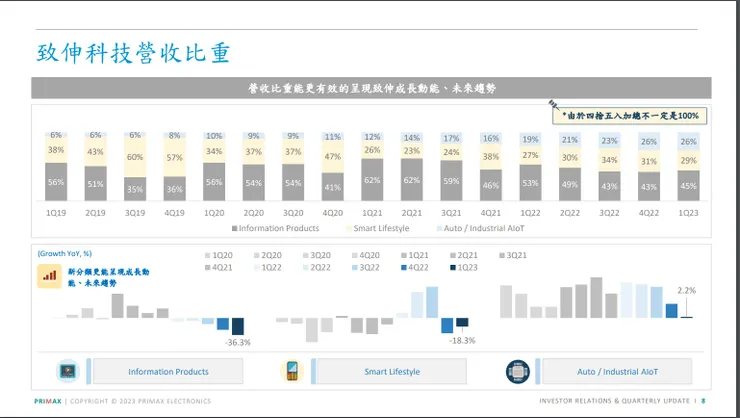
Task: Click the 17% blue segment in 3Q21 bar
Action: pyautogui.click(x=451, y=139)
